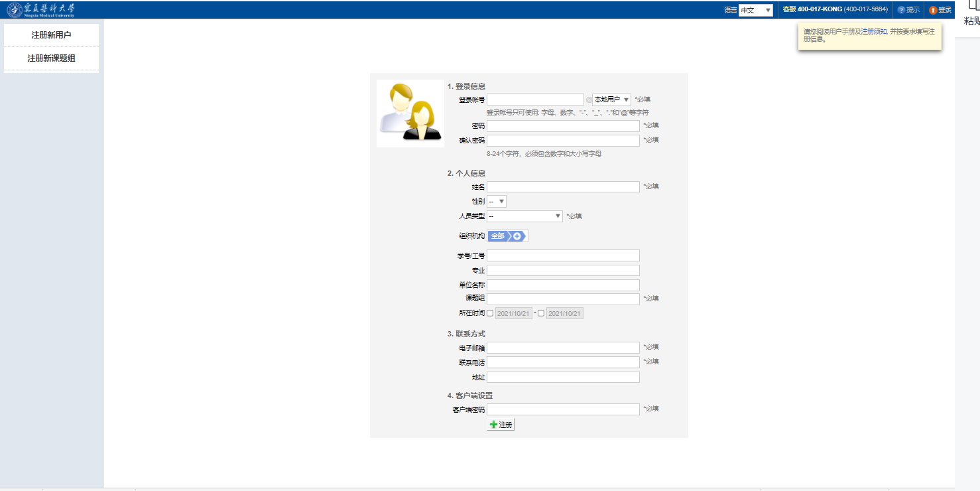
Task: Click the question mark 提示 help icon
Action: coord(901,10)
